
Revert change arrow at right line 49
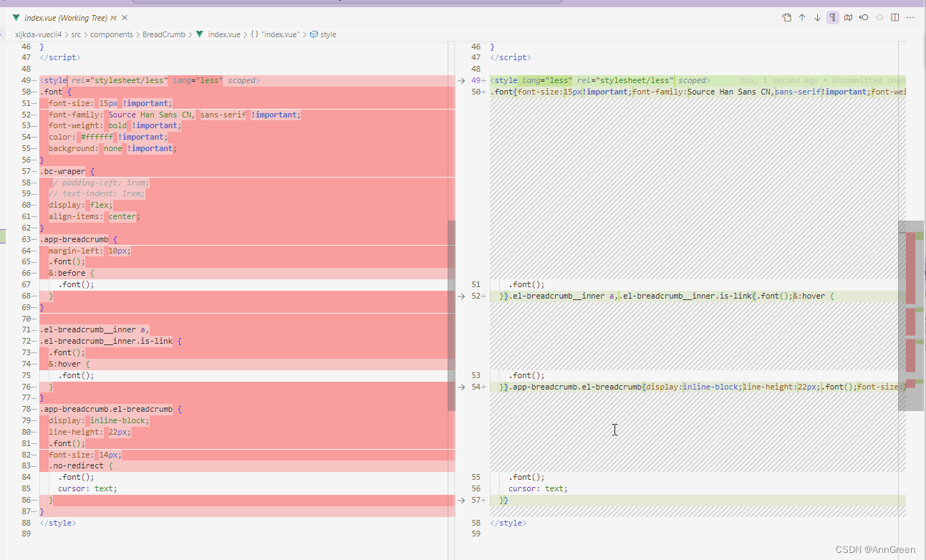pos(461,80)
